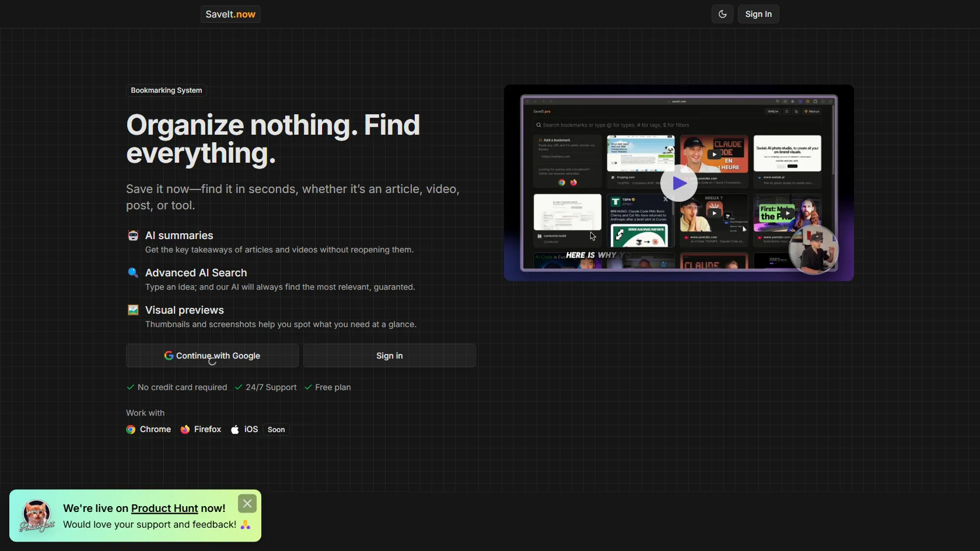Click the Chrome browser icon under Work with
The width and height of the screenshot is (980, 551).
click(x=130, y=430)
